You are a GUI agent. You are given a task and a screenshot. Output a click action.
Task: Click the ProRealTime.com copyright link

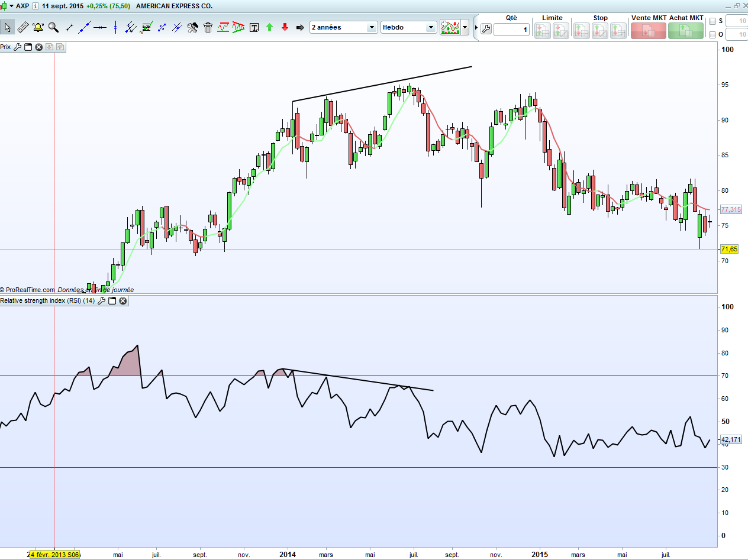tap(27, 290)
